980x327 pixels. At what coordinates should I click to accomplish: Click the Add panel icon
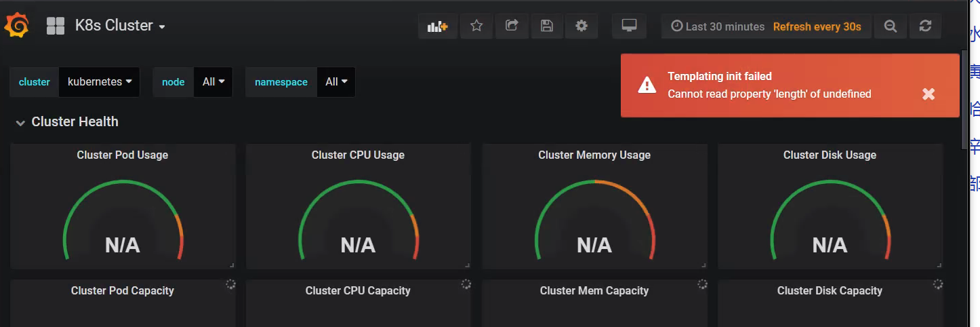coord(438,26)
